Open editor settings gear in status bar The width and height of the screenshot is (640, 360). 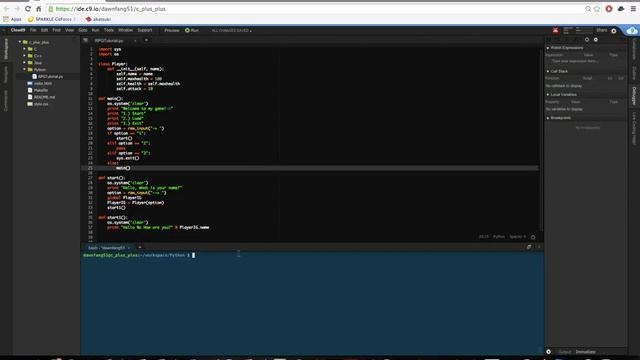click(x=533, y=237)
